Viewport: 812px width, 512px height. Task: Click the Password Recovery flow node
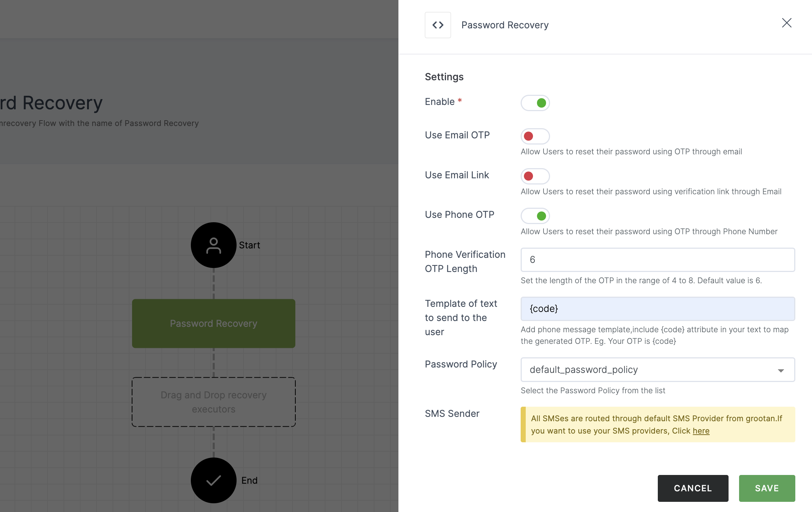tap(213, 323)
